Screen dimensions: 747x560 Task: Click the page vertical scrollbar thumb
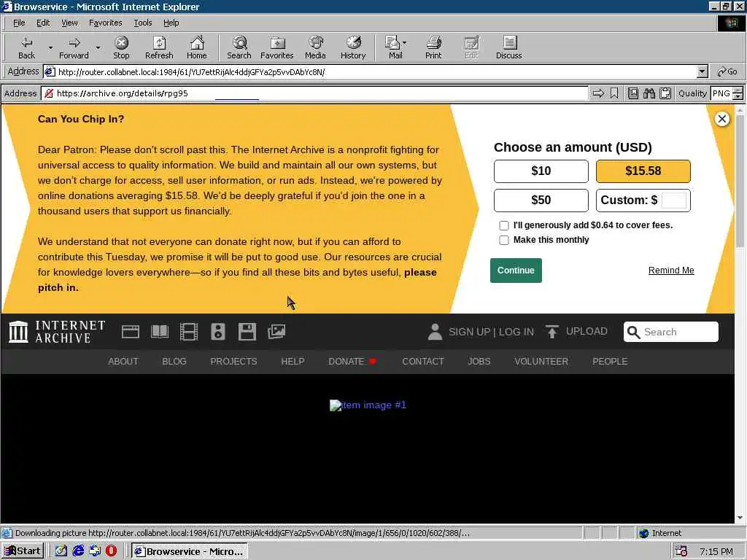(740, 181)
